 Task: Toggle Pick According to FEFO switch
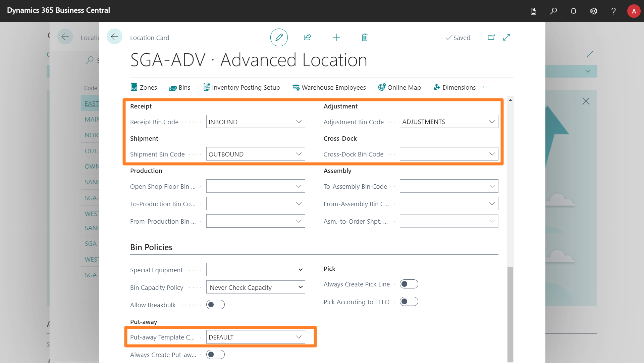pyautogui.click(x=409, y=302)
